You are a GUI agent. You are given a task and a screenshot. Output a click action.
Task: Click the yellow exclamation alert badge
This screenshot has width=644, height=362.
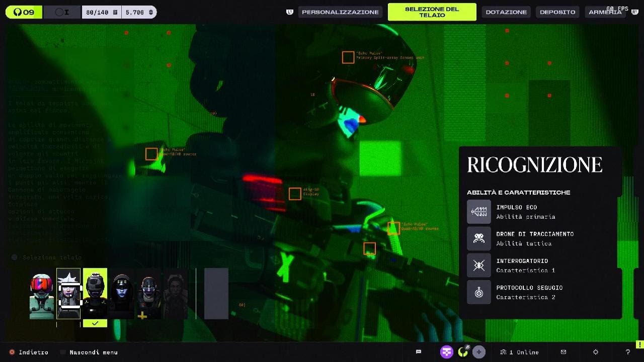pyautogui.click(x=639, y=344)
